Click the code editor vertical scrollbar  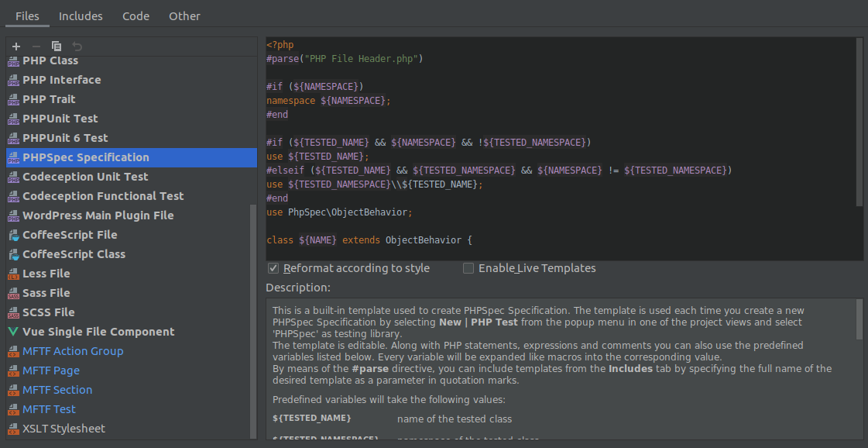click(x=859, y=122)
